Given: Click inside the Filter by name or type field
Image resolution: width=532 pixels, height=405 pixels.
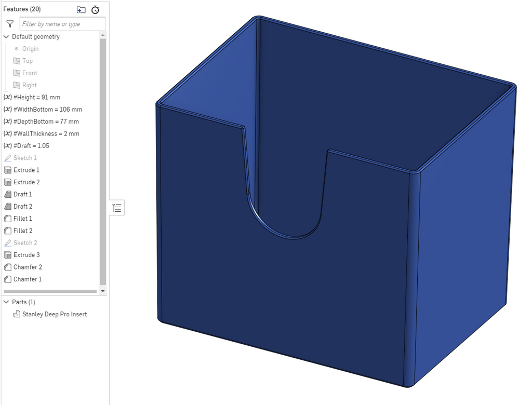Looking at the screenshot, I should click(x=62, y=24).
